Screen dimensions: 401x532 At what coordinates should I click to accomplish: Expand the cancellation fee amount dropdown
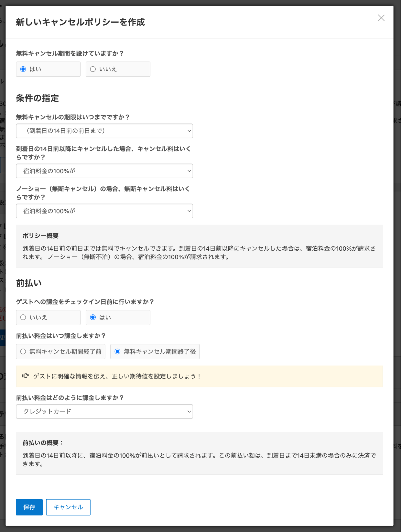coord(104,171)
